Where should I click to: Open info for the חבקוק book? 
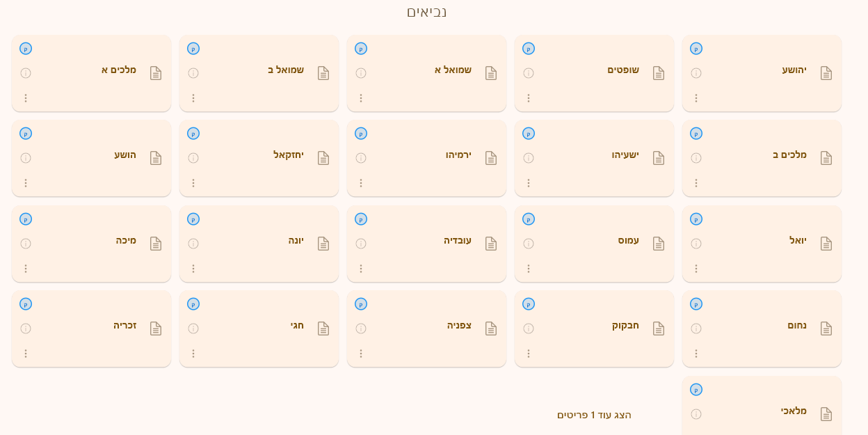(x=529, y=329)
